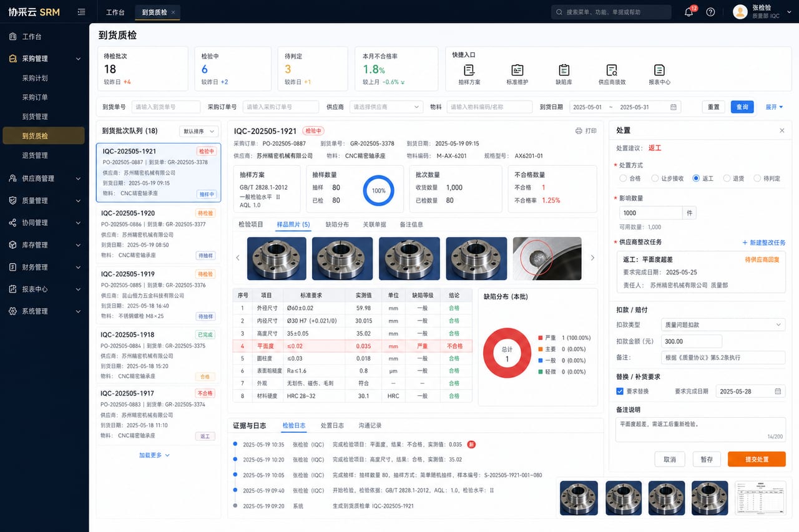Click 系统管理 gear icon in sidebar

(x=13, y=311)
